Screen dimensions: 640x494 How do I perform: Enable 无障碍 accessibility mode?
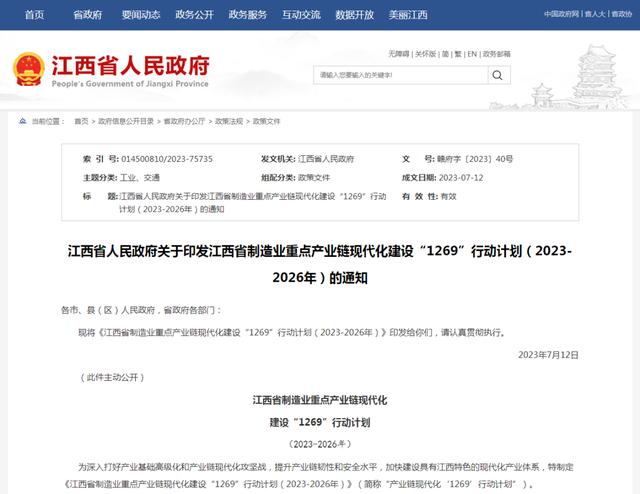coord(398,53)
